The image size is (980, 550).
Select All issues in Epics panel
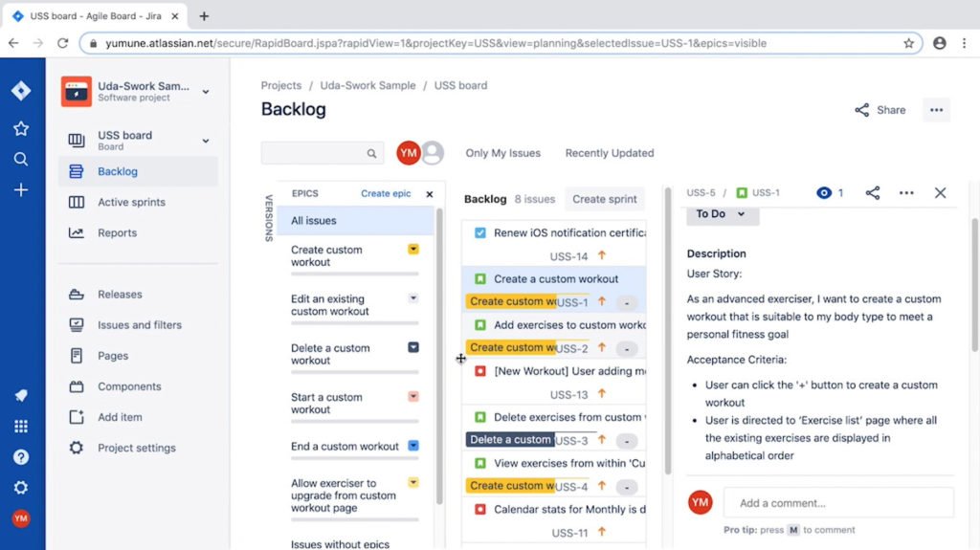(x=355, y=221)
